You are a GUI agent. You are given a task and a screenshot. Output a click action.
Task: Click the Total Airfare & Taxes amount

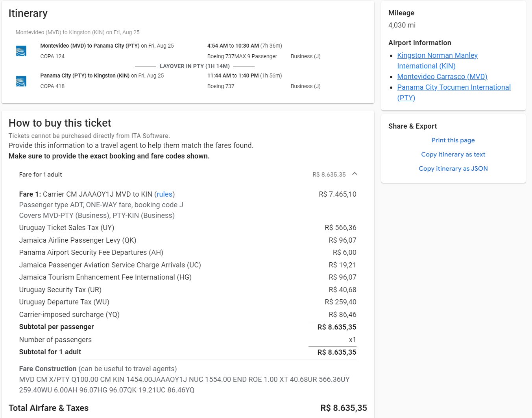click(344, 408)
